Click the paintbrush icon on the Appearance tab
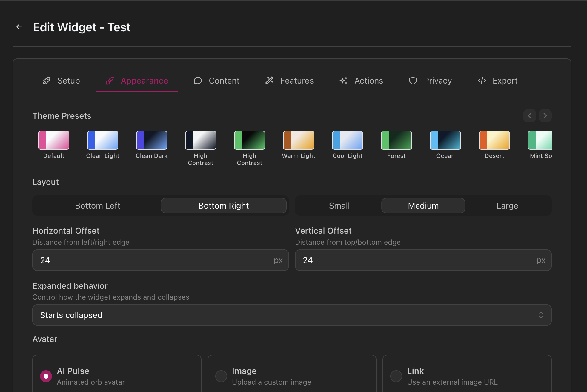The image size is (587, 392). (110, 81)
